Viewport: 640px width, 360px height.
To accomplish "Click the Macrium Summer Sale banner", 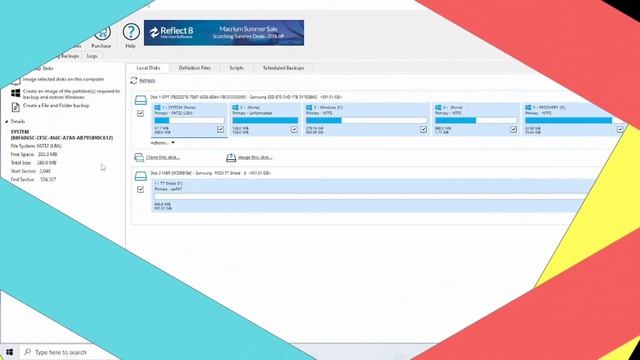I will click(x=224, y=33).
